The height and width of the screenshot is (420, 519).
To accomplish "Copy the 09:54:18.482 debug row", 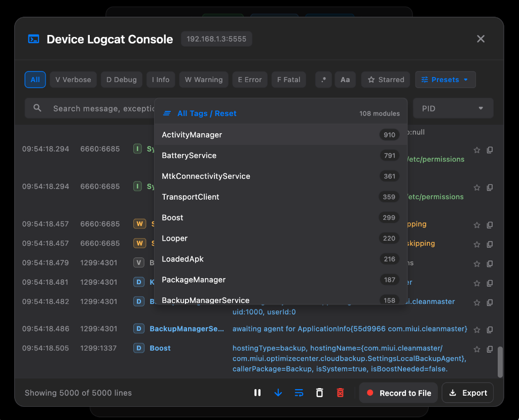I will tap(490, 302).
